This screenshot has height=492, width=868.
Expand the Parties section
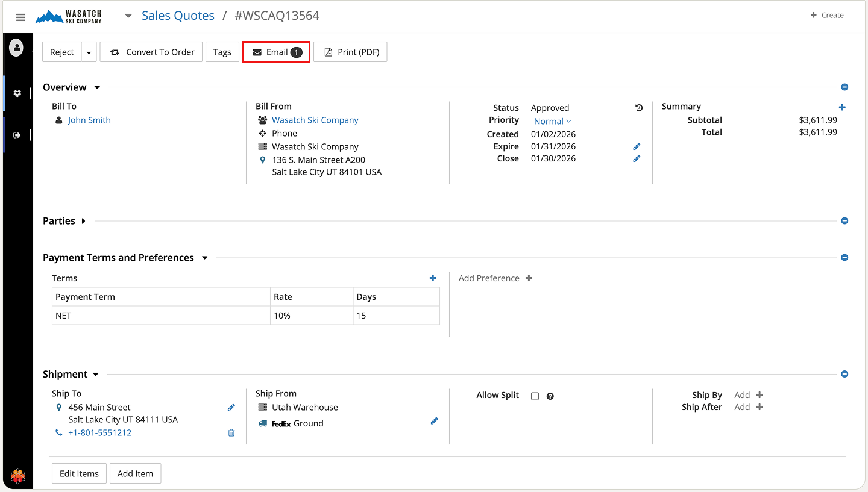click(x=83, y=221)
